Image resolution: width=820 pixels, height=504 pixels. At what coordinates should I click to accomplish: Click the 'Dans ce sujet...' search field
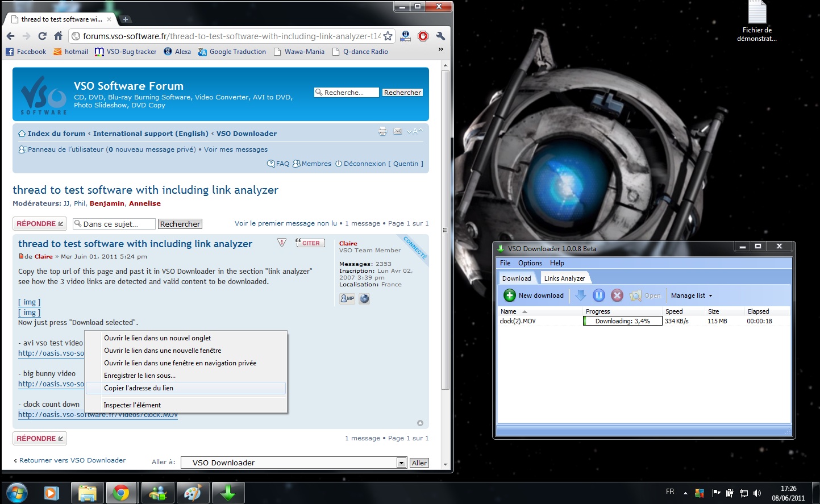[x=114, y=224]
